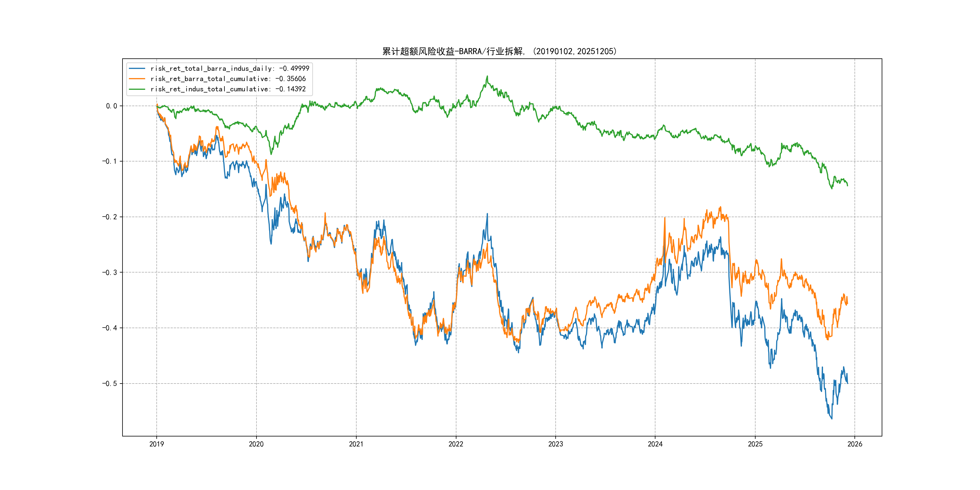Click the -0.2 y-axis tick label
This screenshot has height=490, width=980.
(109, 217)
